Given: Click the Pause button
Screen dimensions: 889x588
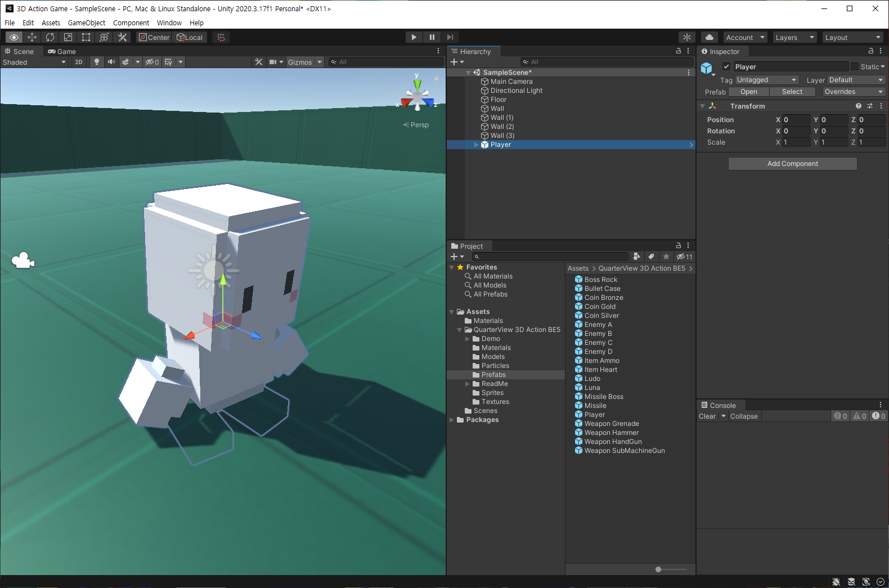Looking at the screenshot, I should click(432, 37).
